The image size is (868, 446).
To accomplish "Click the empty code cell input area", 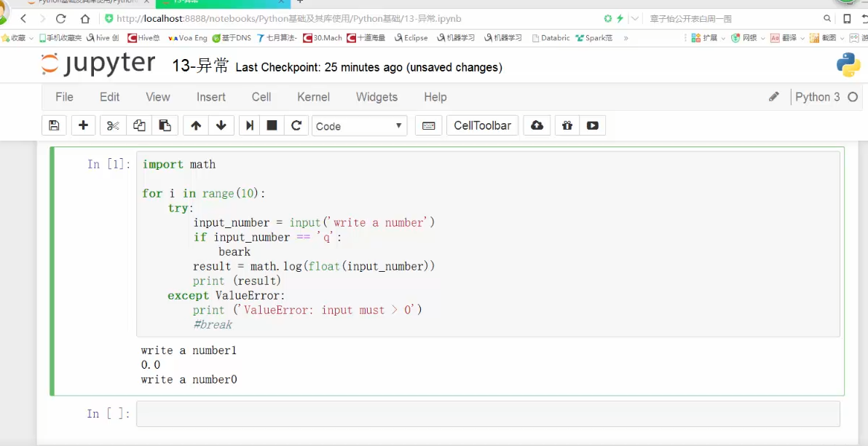I will [488, 414].
